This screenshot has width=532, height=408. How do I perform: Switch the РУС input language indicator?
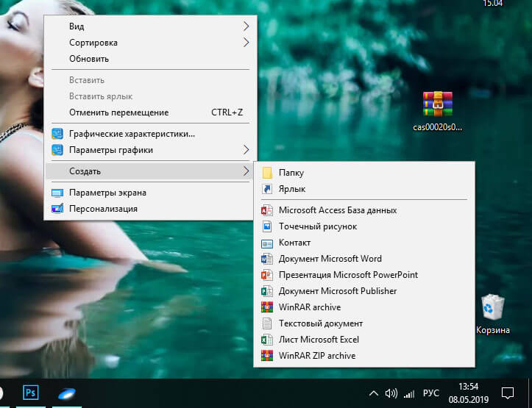pyautogui.click(x=433, y=393)
